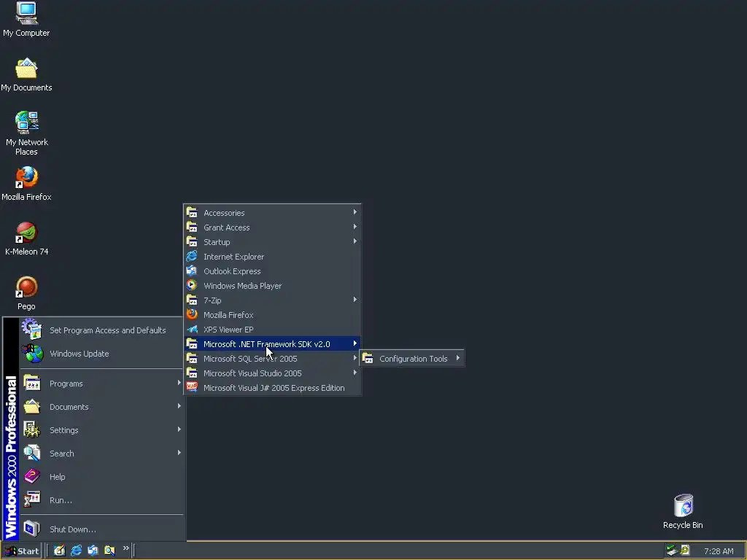Click the Outlook Express icon in Programs menu
This screenshot has height=560, width=747.
192,271
